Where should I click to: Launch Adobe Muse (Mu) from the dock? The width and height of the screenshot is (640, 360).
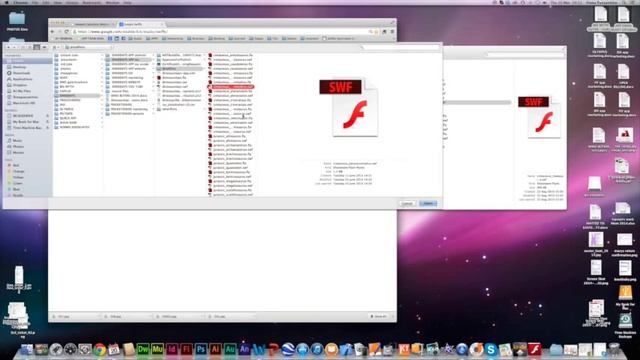(157, 350)
